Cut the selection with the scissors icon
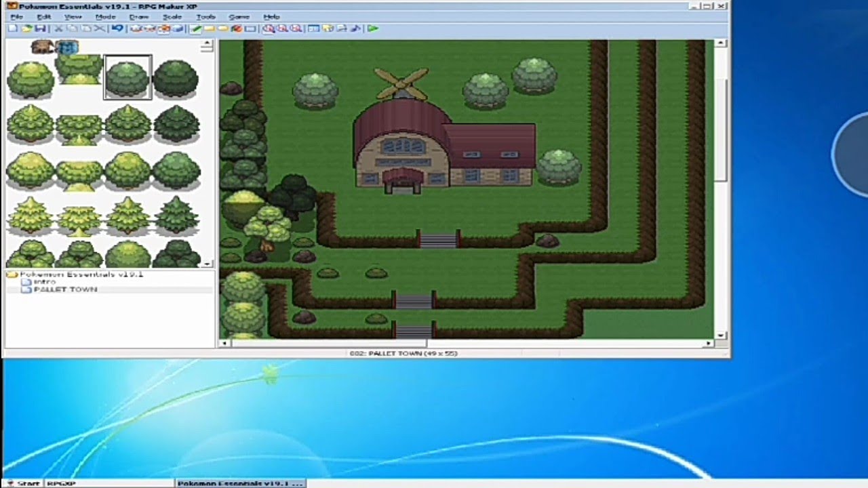The image size is (868, 488). [58, 28]
